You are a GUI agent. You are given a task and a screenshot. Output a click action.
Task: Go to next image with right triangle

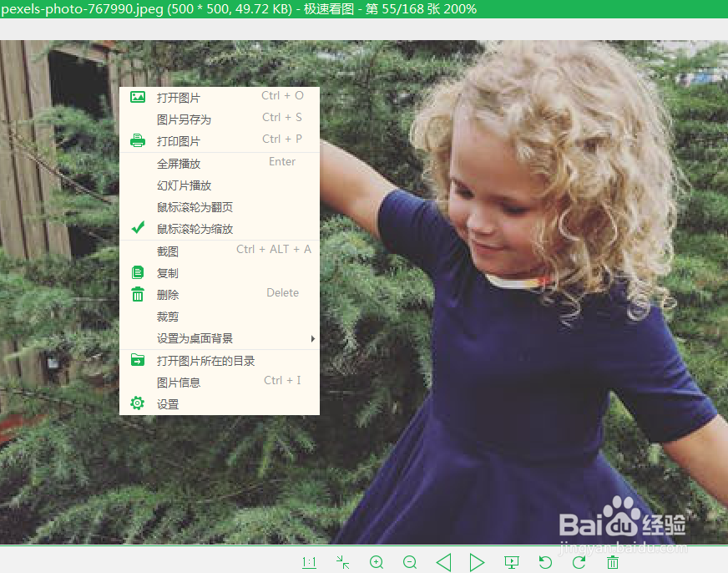click(x=477, y=562)
